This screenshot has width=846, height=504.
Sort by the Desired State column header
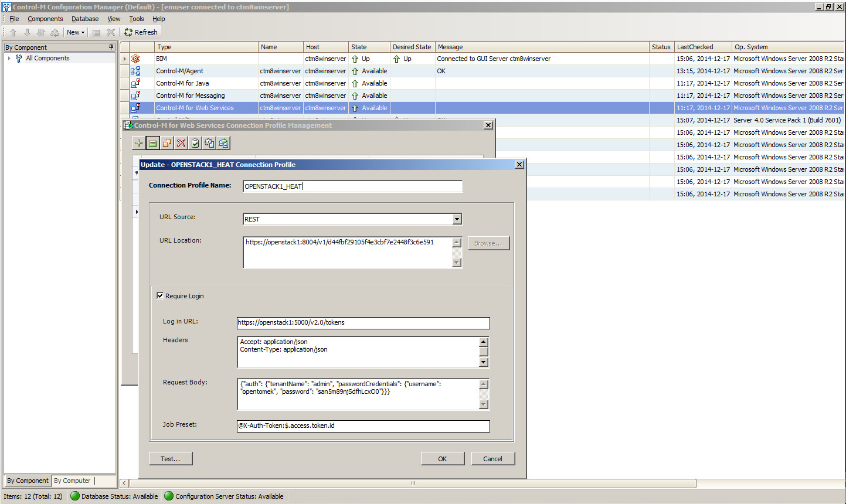click(412, 47)
